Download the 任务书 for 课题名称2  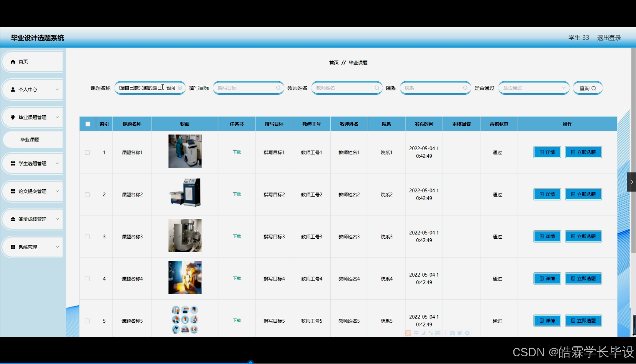[237, 194]
